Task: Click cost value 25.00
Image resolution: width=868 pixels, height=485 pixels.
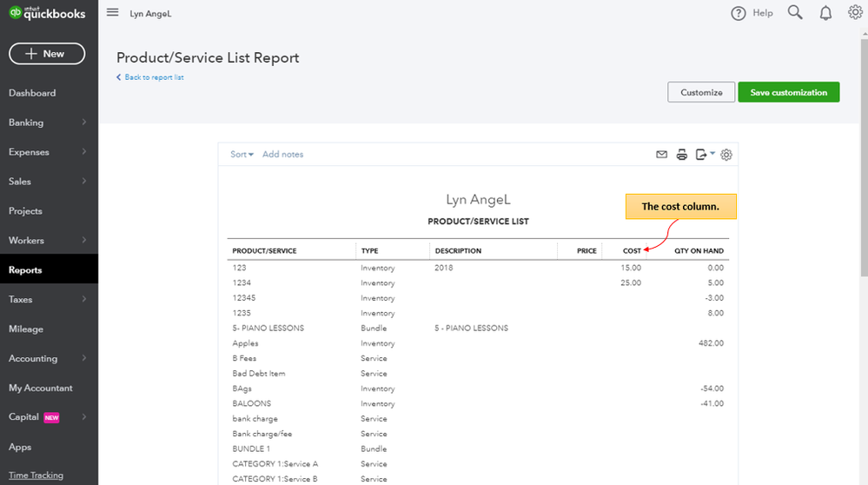Action: 631,283
